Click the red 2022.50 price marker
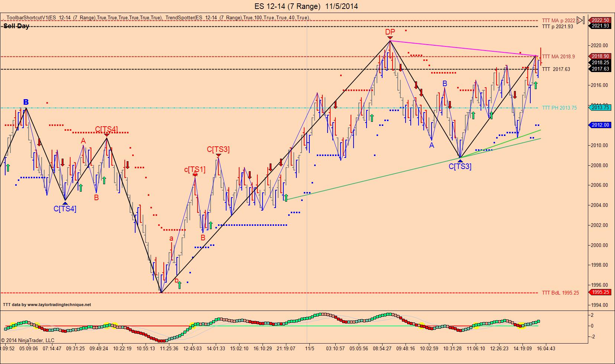The image size is (615, 364). pyautogui.click(x=600, y=20)
